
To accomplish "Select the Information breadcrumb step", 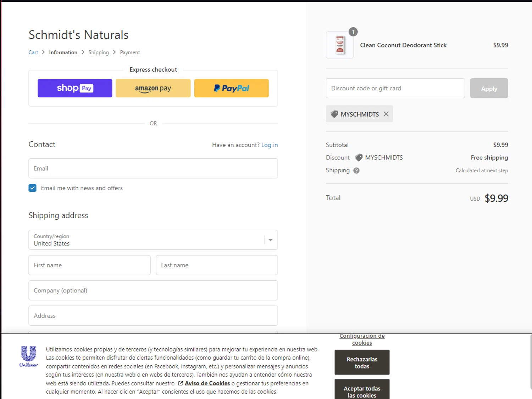I will [63, 52].
